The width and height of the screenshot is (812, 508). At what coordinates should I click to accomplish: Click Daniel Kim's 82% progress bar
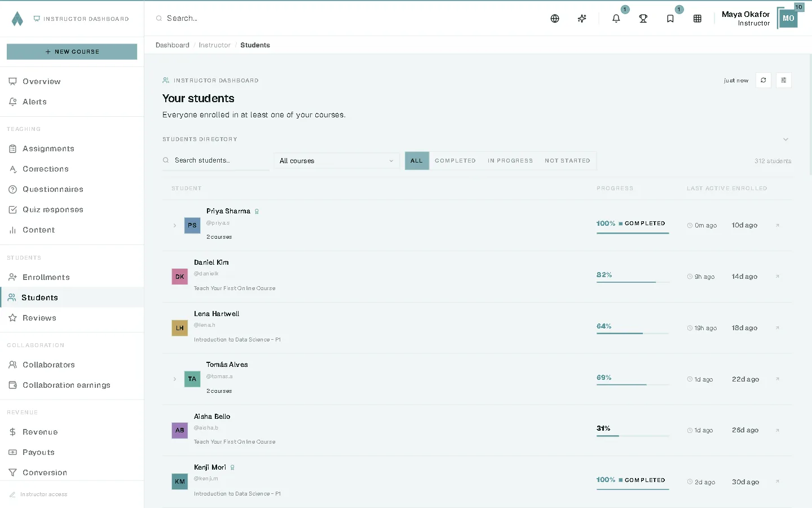[x=633, y=282]
